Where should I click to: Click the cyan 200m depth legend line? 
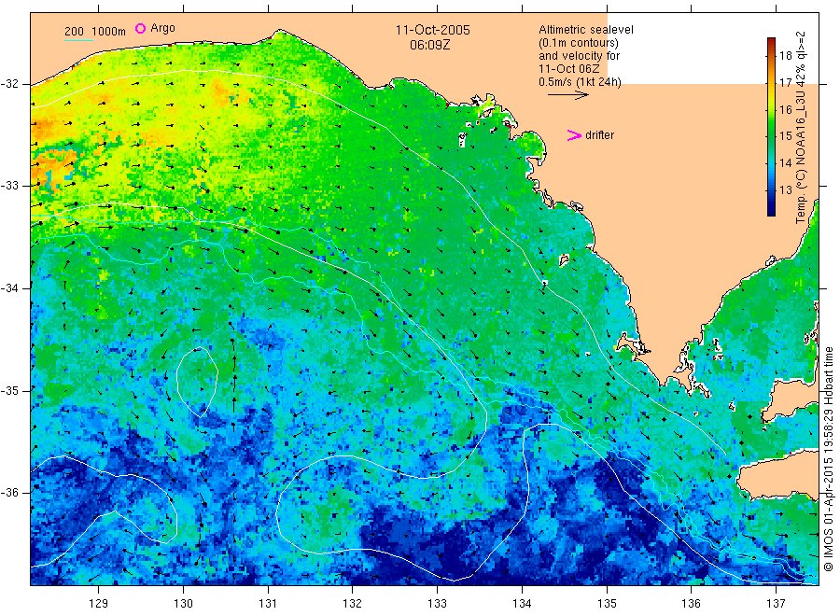78,39
